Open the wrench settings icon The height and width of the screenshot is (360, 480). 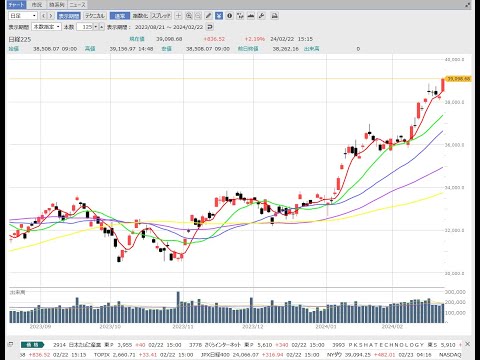(262, 16)
